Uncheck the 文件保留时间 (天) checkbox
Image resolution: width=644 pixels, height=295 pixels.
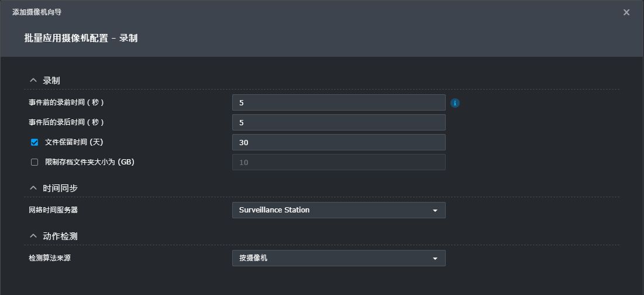coord(35,142)
